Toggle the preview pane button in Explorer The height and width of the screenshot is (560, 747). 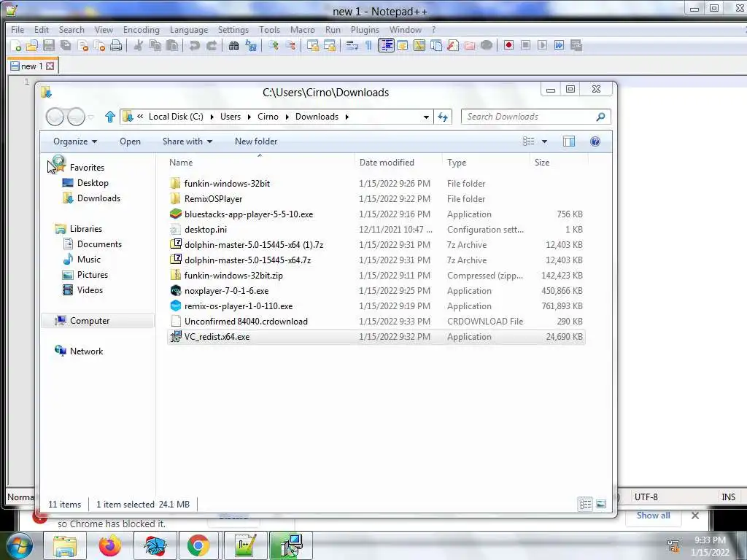[x=569, y=141]
